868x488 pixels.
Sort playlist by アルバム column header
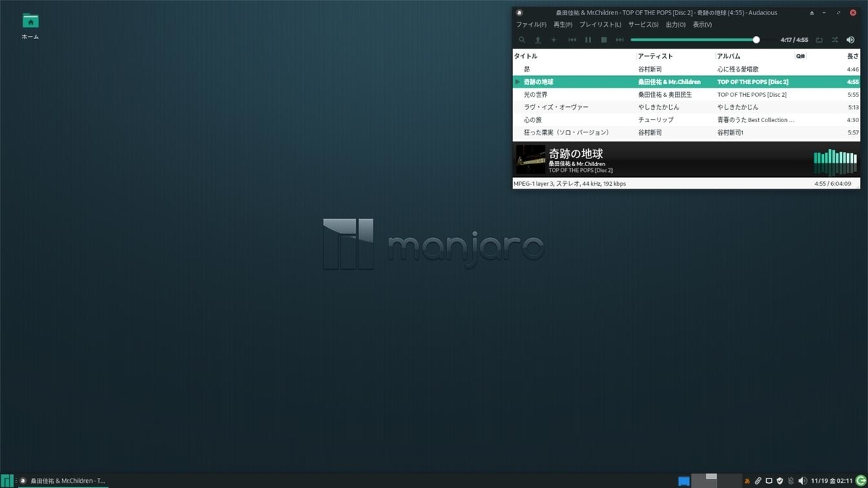click(x=754, y=56)
